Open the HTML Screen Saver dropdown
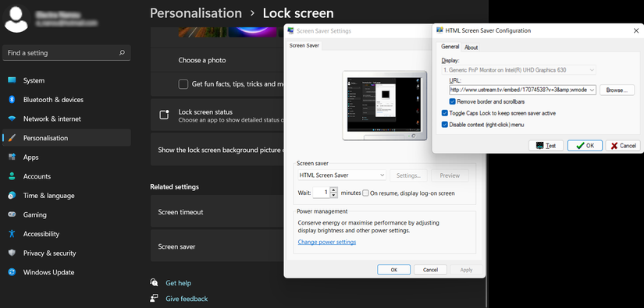 (x=342, y=175)
